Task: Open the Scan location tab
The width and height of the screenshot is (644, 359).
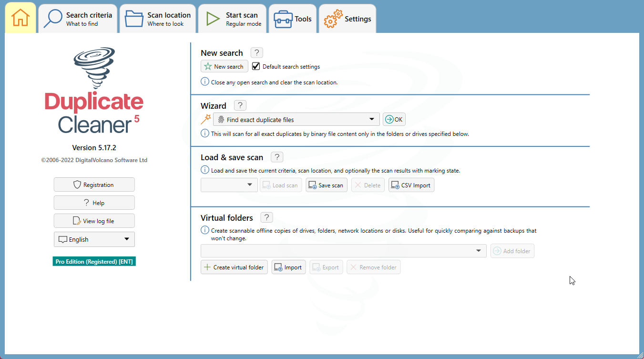Action: click(x=158, y=19)
